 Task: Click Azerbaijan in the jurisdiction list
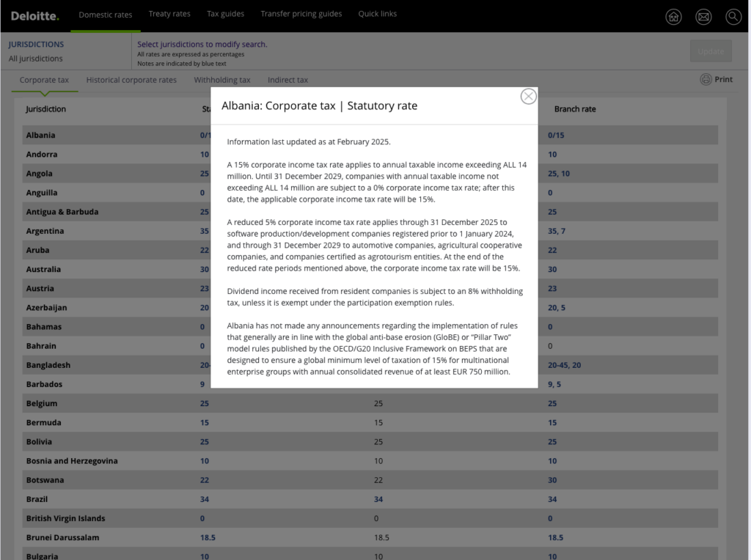click(46, 308)
